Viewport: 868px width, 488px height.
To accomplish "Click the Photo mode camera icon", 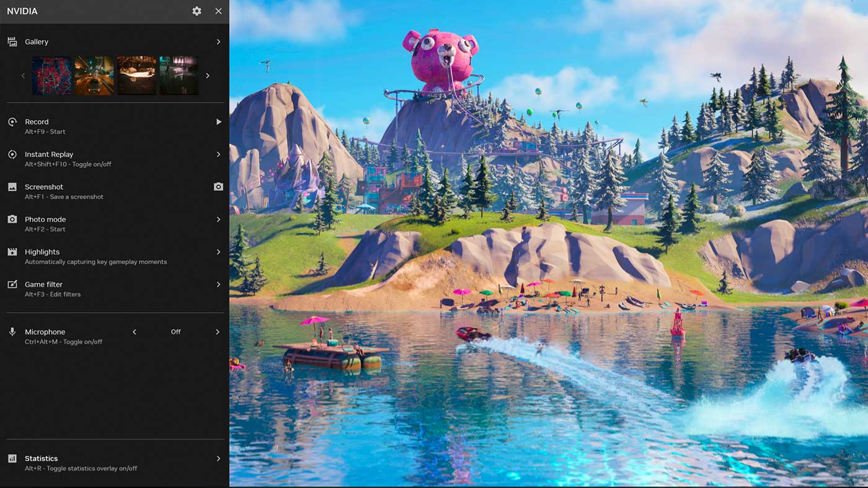I will [12, 220].
